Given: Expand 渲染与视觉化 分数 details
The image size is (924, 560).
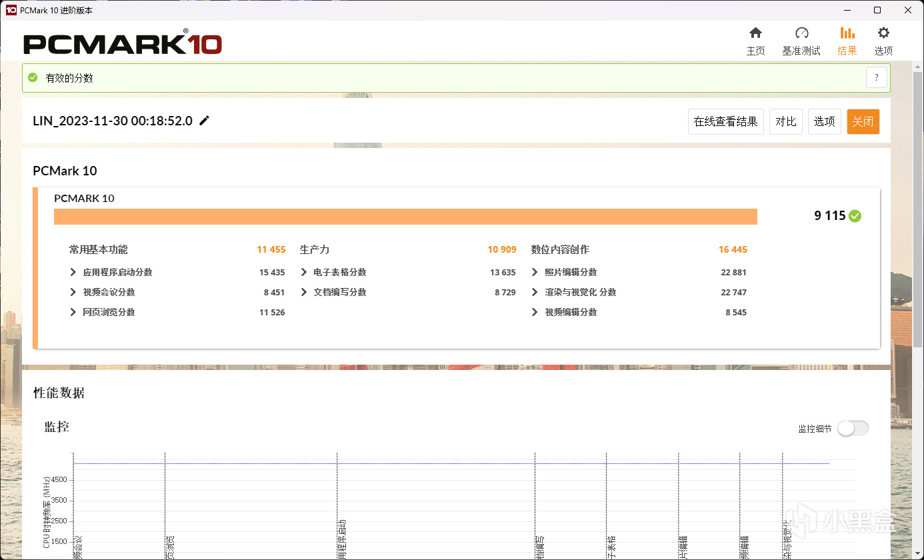Looking at the screenshot, I should (x=535, y=292).
